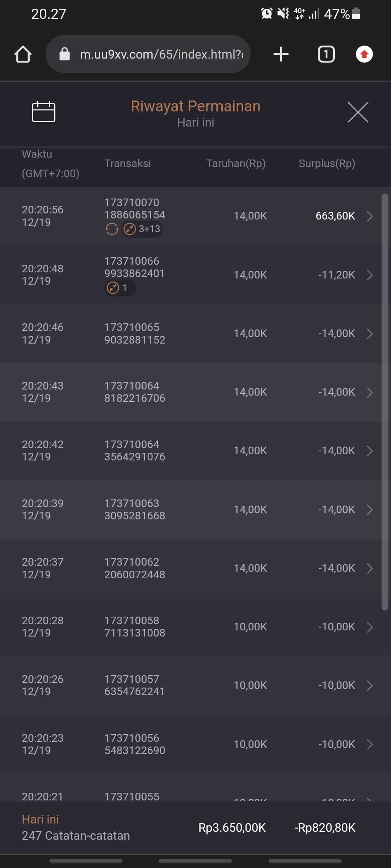Open the calendar date picker icon
391x868 pixels.
pyautogui.click(x=43, y=112)
